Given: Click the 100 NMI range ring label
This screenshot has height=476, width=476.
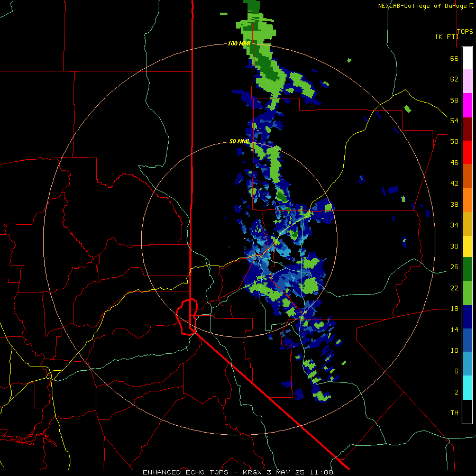Looking at the screenshot, I should [239, 43].
